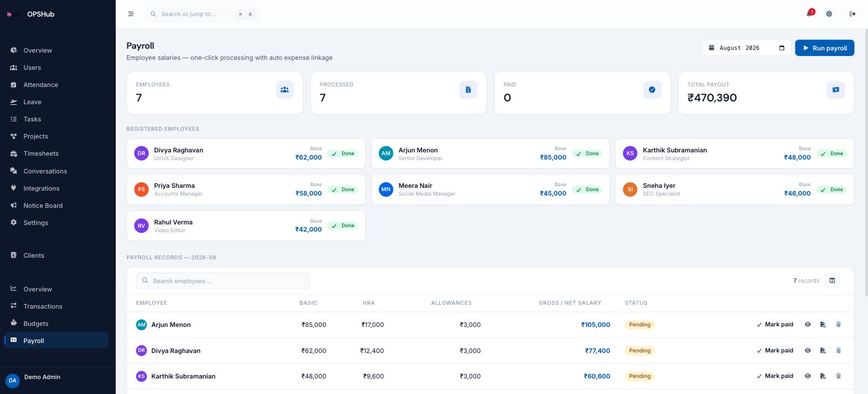Open the calendar picker in the month field
This screenshot has height=394, width=868.
point(782,48)
